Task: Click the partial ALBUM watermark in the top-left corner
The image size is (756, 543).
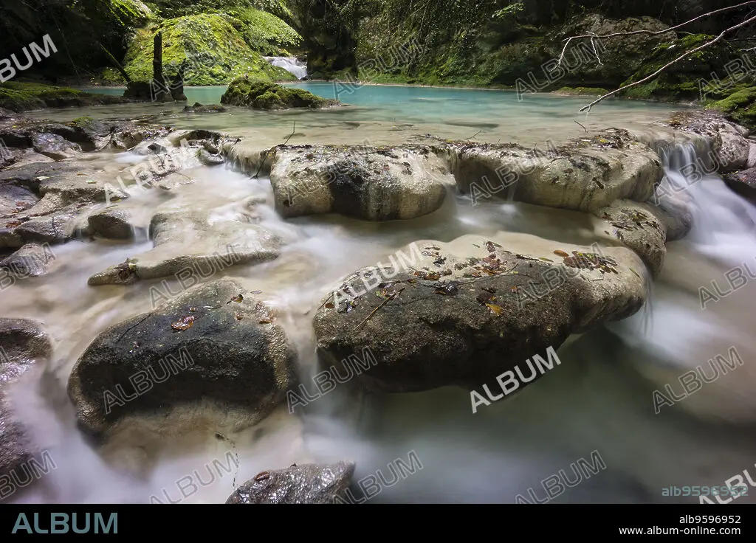Action: point(27,57)
